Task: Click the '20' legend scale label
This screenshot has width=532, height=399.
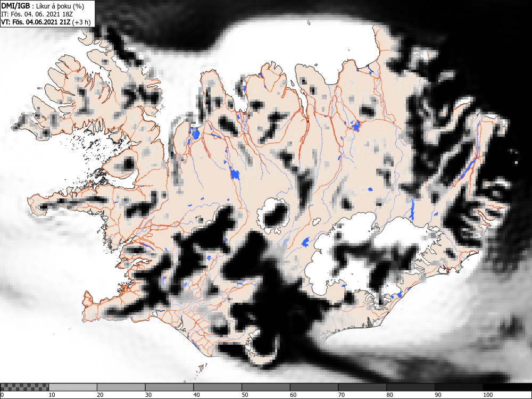Action: pyautogui.click(x=100, y=395)
